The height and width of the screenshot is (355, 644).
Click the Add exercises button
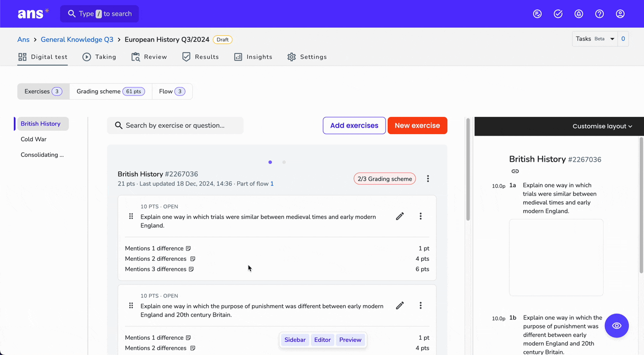355,126
